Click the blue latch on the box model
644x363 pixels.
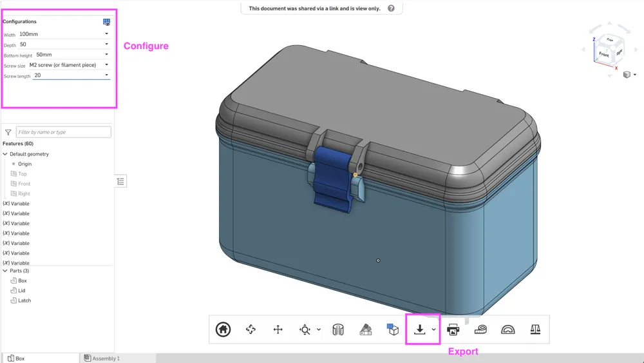tap(332, 179)
